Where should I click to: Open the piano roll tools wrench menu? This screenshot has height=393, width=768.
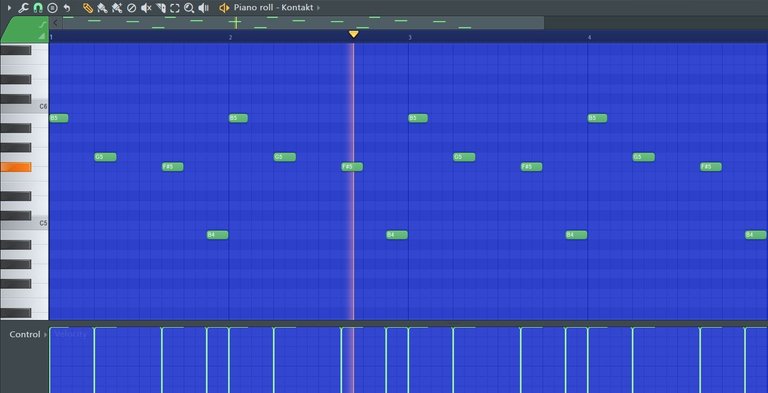(24, 8)
